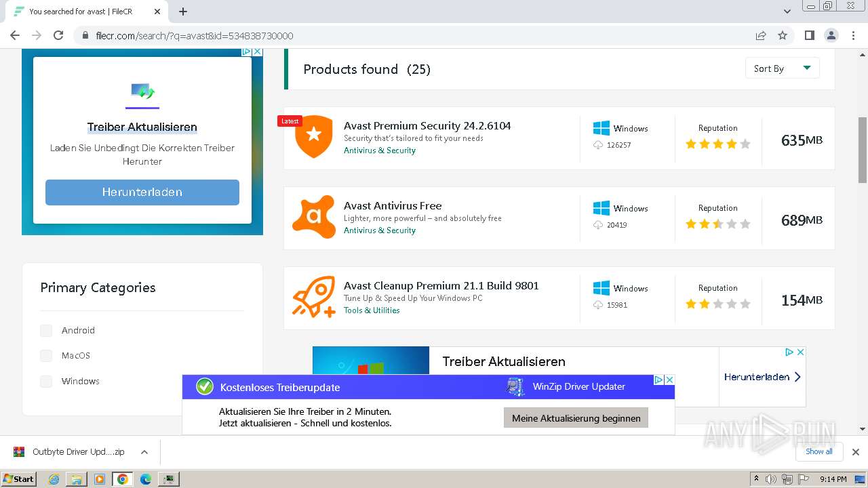The width and height of the screenshot is (868, 488).
Task: Click the Herunterladen button in sidebar ad
Action: tap(142, 192)
